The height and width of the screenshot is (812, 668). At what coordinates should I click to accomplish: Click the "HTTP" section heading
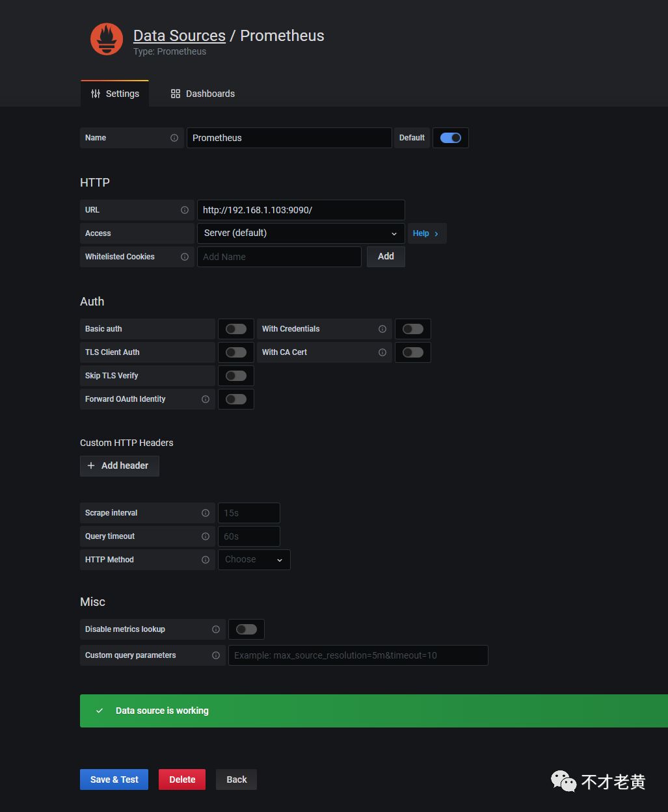click(x=95, y=183)
